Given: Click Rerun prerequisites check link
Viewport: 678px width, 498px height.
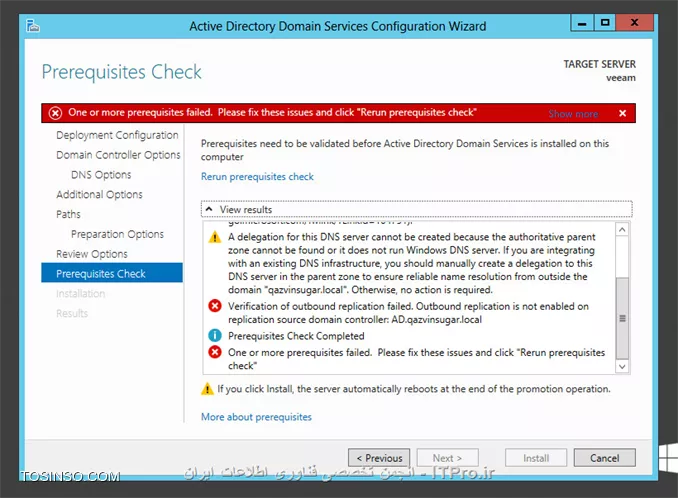Looking at the screenshot, I should 257,177.
